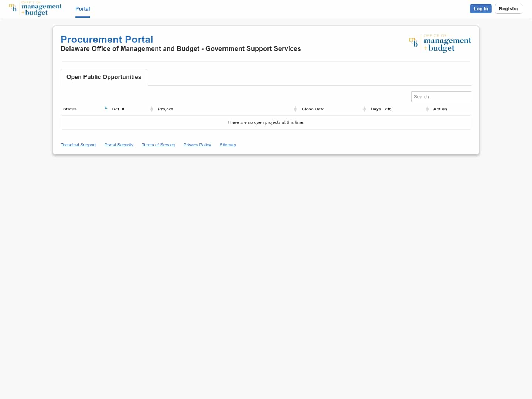Sort table by Days Left column
This screenshot has height=399, width=532.
(399, 109)
